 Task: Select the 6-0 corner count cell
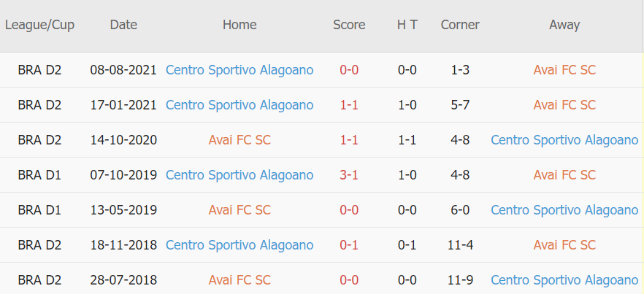coord(460,210)
